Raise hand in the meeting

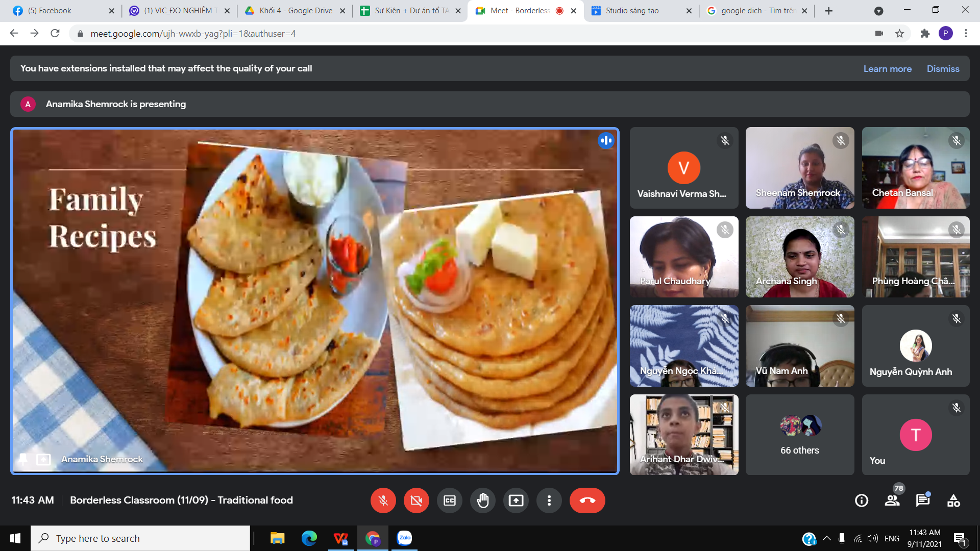click(x=483, y=500)
